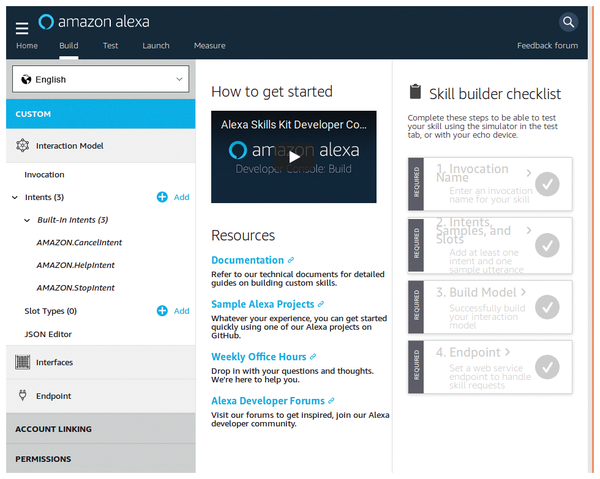The width and height of the screenshot is (600, 479).
Task: Select the Build tab
Action: point(68,46)
